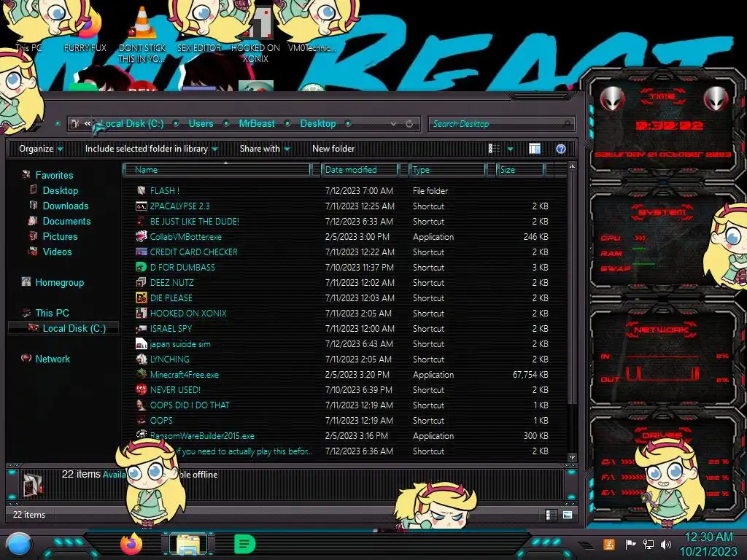The width and height of the screenshot is (747, 560).
Task: Go to MrBeast in breadcrumb path
Action: click(x=257, y=123)
